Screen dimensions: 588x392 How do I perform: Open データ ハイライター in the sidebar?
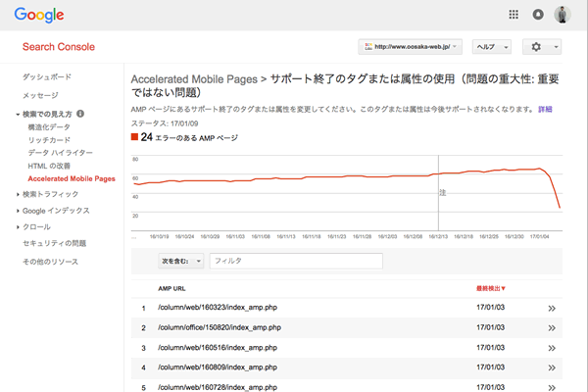click(x=61, y=153)
